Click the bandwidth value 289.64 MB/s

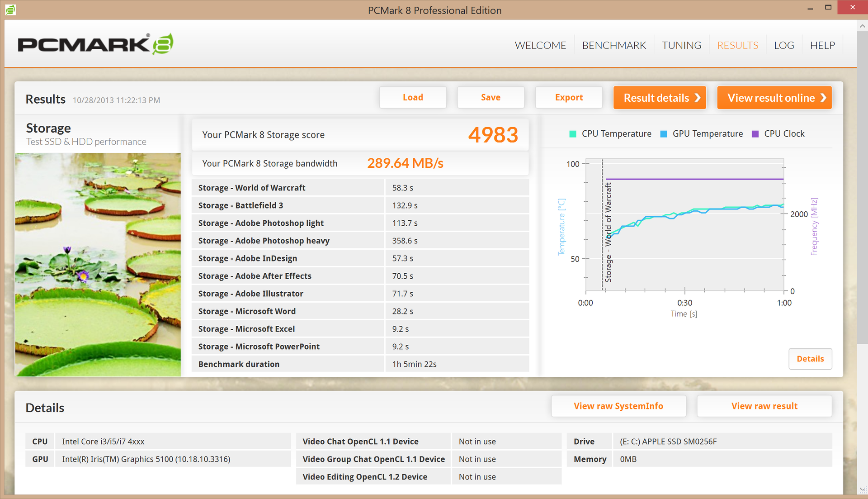[x=405, y=163]
